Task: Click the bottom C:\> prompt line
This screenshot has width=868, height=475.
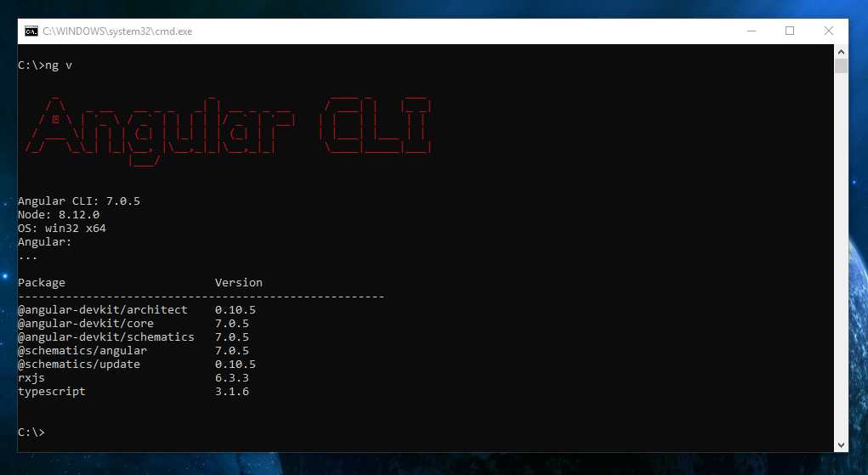Action: click(x=31, y=433)
